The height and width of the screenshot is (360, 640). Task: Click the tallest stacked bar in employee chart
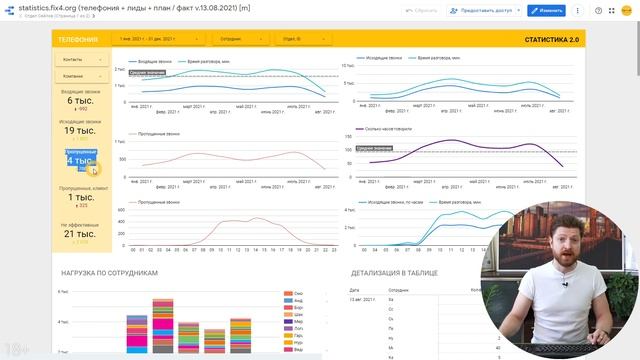[163, 326]
